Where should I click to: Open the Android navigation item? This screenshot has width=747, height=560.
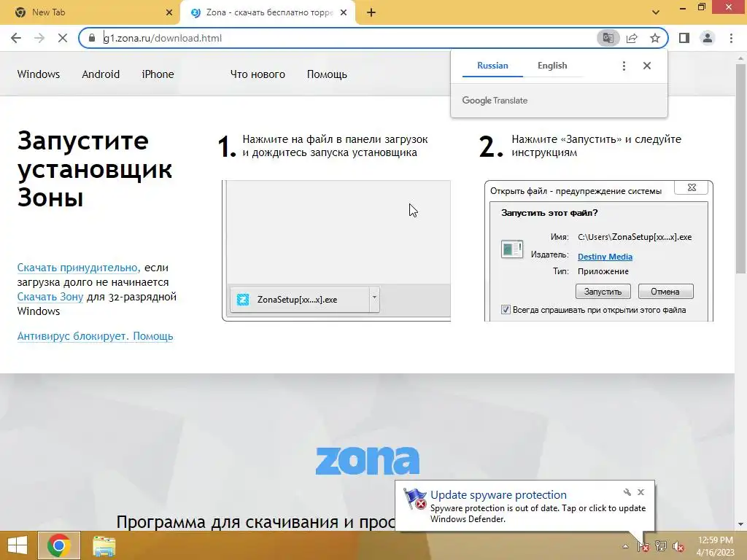101,74
